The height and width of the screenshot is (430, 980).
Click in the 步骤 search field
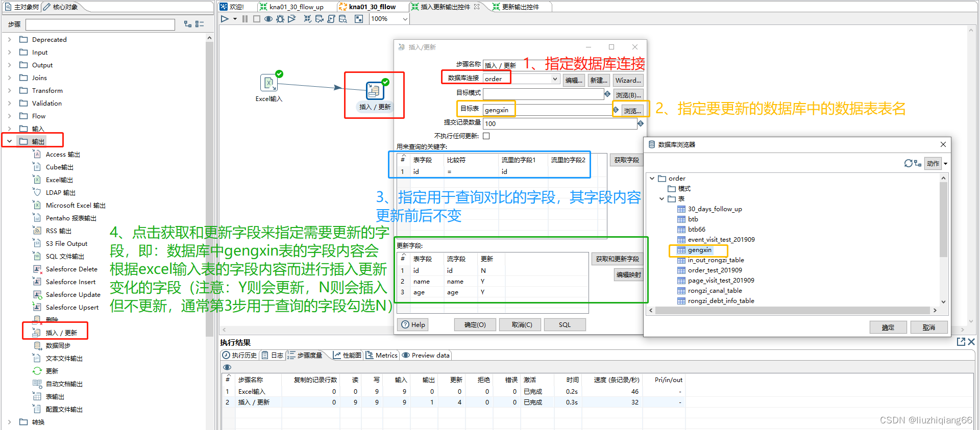[100, 24]
